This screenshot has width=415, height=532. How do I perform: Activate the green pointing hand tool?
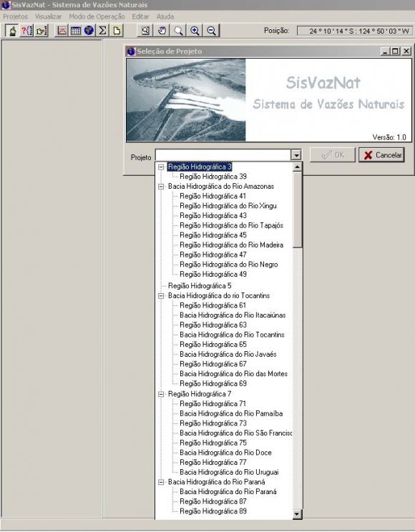coord(41,31)
